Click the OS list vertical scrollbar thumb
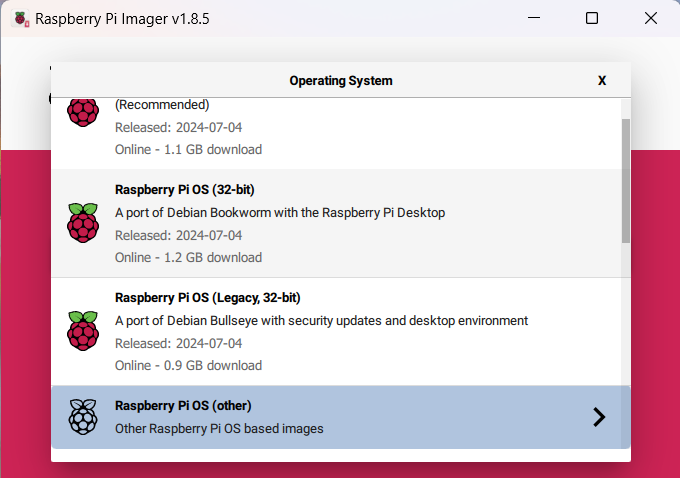The image size is (680, 478). [626, 181]
